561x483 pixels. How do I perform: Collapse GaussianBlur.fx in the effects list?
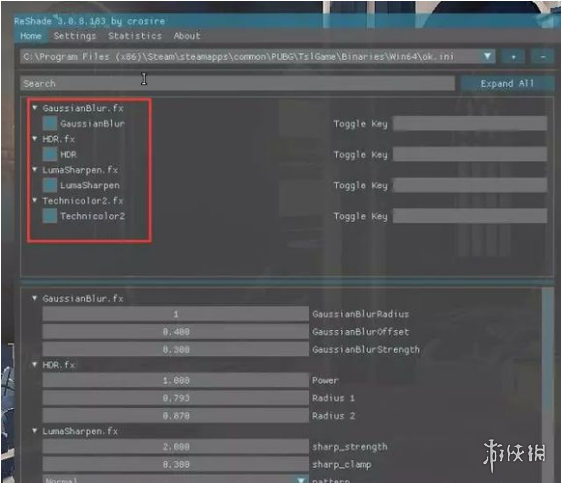pos(35,107)
